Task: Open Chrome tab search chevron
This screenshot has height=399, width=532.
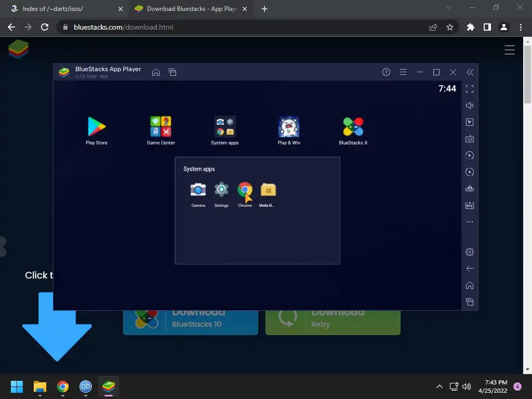Action: (x=448, y=7)
